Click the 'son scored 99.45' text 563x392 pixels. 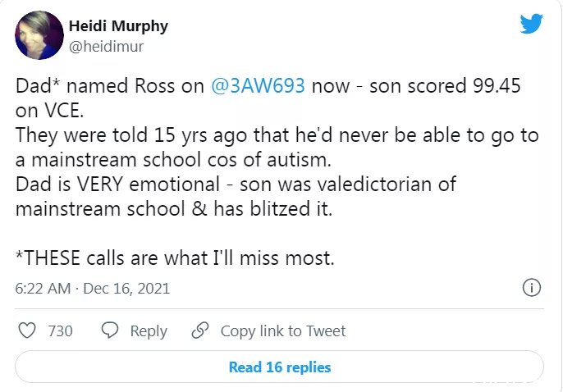445,86
